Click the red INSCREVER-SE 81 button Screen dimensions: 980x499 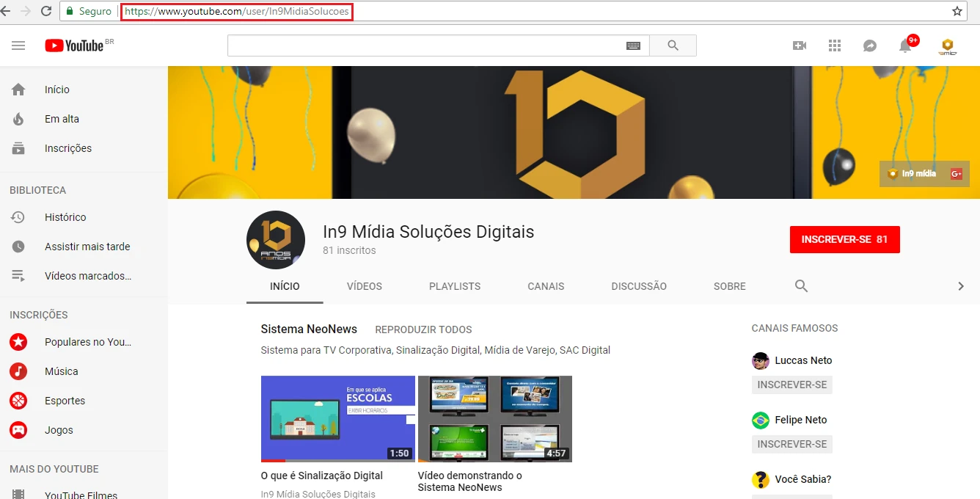click(845, 240)
